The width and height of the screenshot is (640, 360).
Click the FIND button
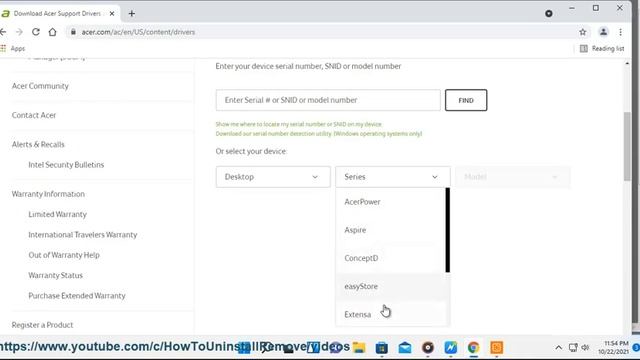pos(466,100)
